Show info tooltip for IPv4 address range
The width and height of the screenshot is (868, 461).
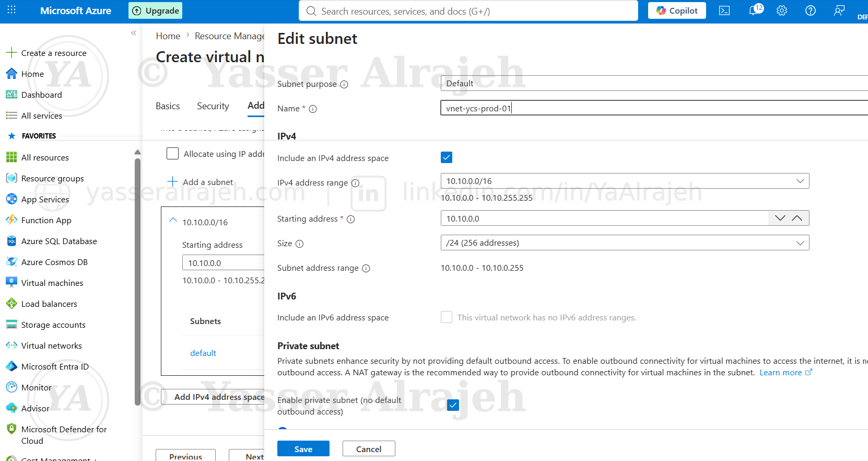click(x=355, y=183)
